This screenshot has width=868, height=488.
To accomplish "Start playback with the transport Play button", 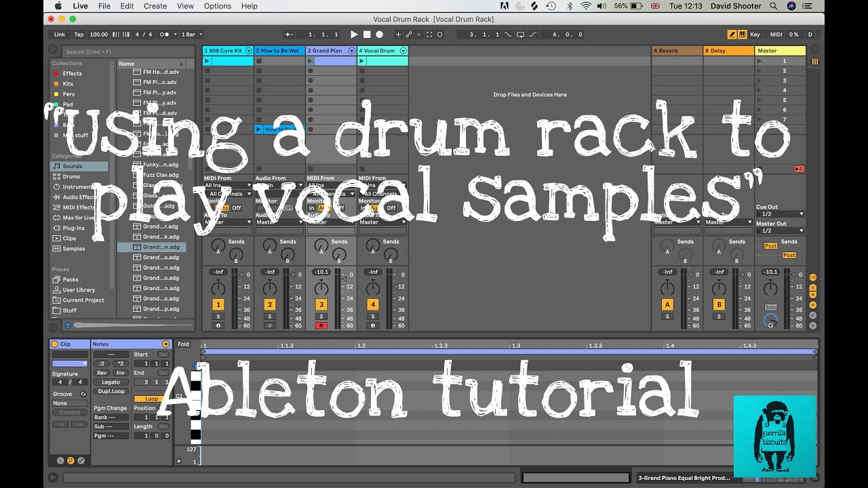I will pyautogui.click(x=353, y=35).
